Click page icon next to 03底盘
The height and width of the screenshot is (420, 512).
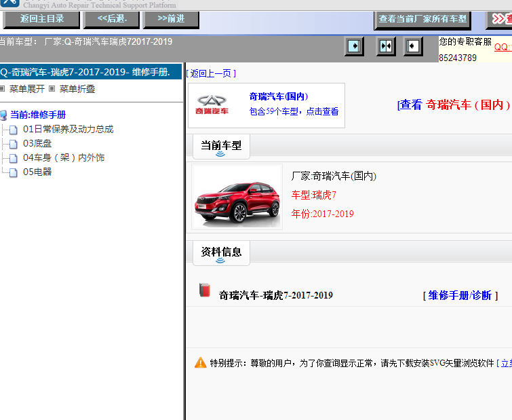pos(14,144)
